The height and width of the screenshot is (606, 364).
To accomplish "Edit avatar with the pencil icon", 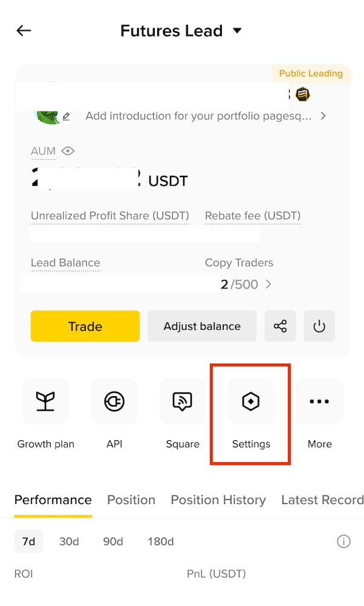I will (x=66, y=116).
